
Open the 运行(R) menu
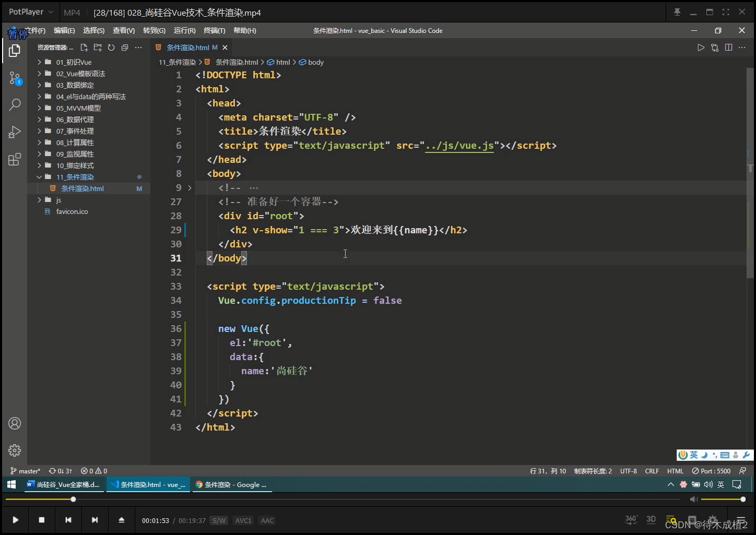(x=184, y=31)
